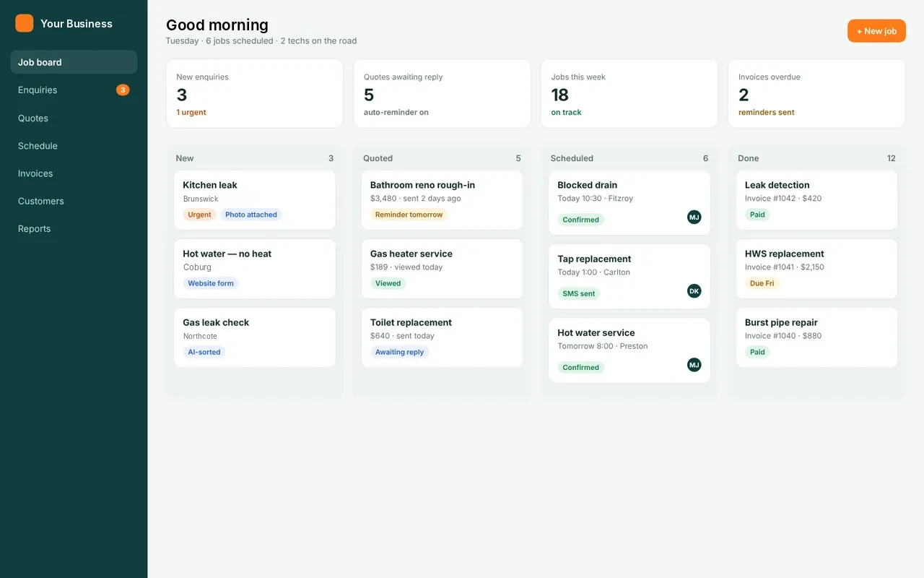The image size is (924, 578).
Task: Click the Paid tag on Burst pipe repair
Action: (x=757, y=352)
